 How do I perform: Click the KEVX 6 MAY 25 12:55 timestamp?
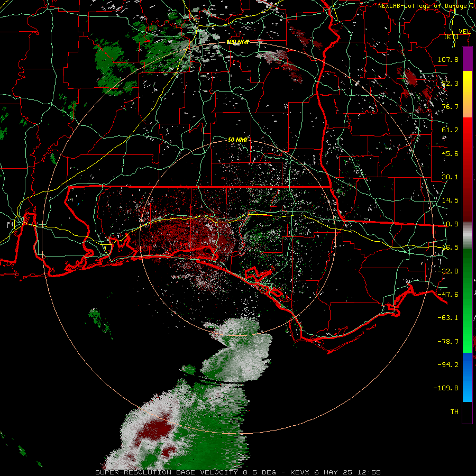(x=335, y=472)
